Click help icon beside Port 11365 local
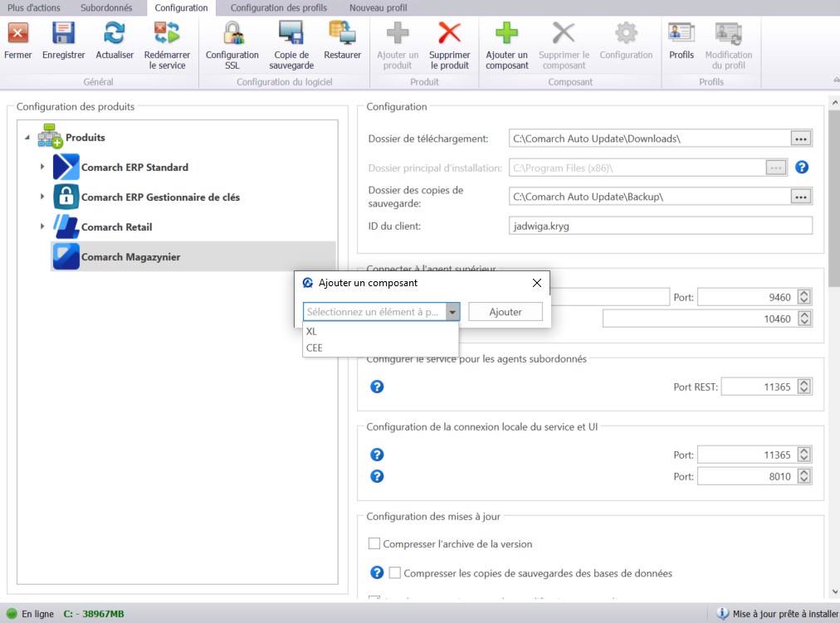The height and width of the screenshot is (623, 840). pos(377,455)
